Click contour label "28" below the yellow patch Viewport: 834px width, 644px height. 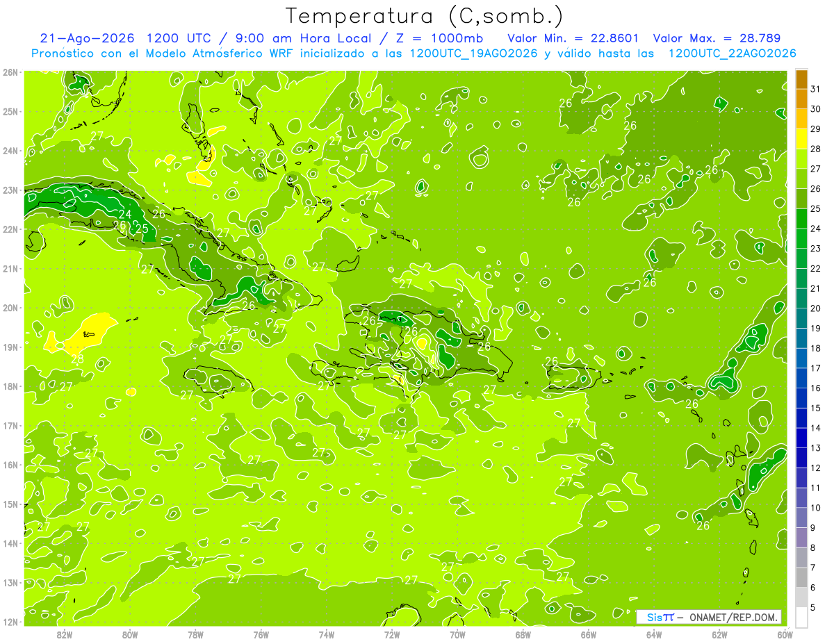tap(77, 359)
